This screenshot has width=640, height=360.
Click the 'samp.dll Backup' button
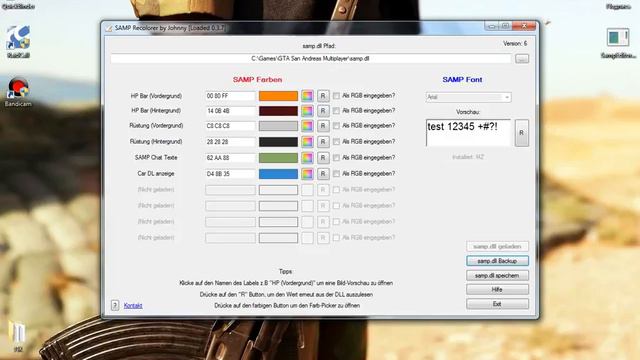tap(497, 261)
